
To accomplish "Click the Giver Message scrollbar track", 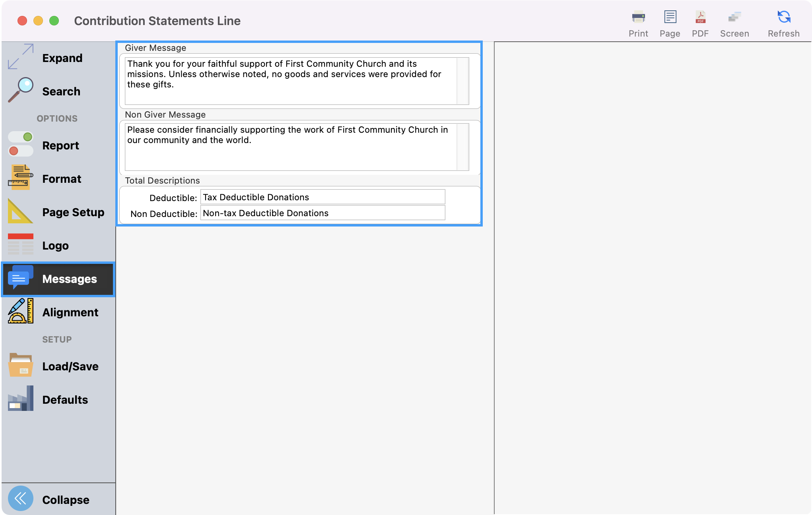I will (463, 81).
